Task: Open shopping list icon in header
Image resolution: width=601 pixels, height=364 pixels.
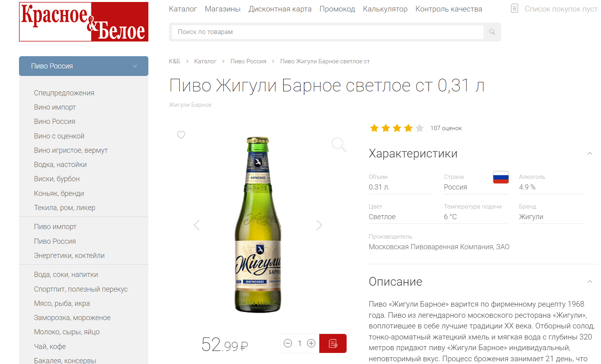Action: tap(514, 8)
